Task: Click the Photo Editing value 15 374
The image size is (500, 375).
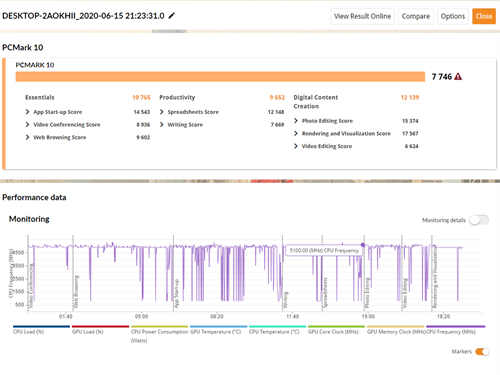Action: (x=410, y=121)
